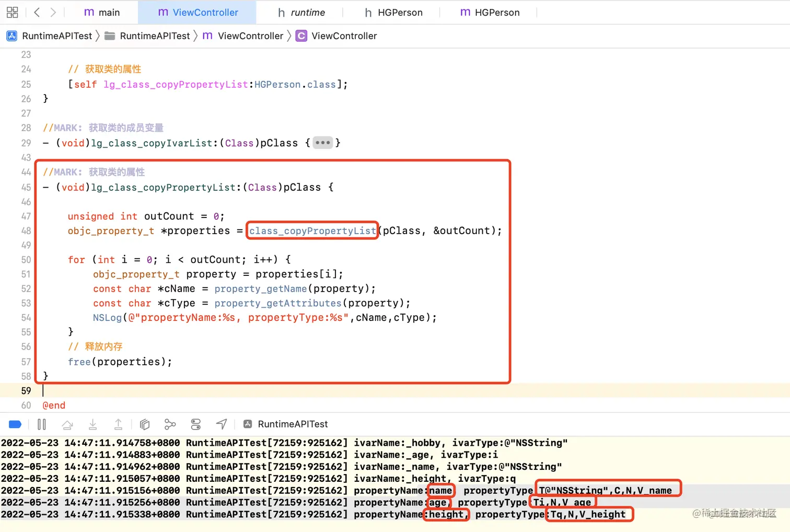Open Environment Overrides
Screen dimensions: 790x532
(196, 424)
